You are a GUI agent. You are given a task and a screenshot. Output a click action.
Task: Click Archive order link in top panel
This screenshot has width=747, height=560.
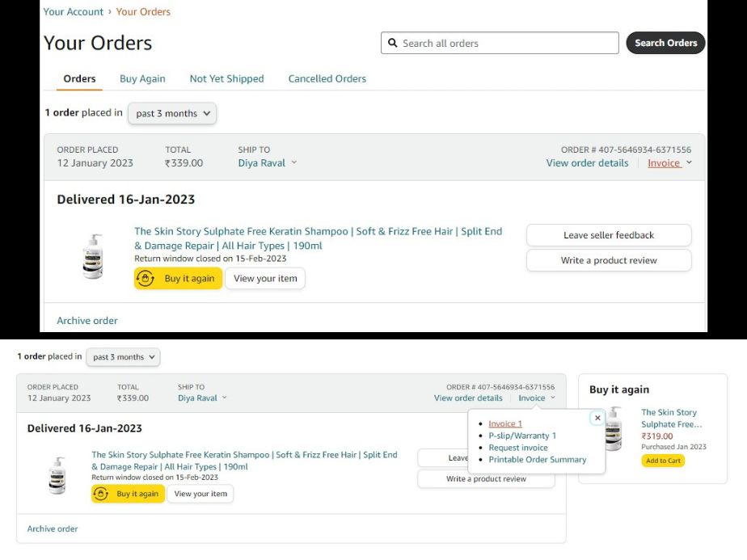click(87, 321)
